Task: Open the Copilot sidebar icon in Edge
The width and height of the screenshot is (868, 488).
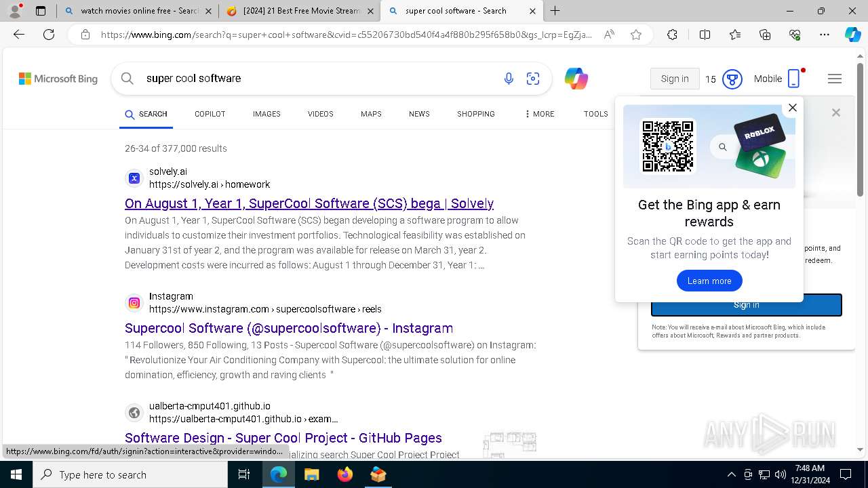Action: pyautogui.click(x=852, y=35)
